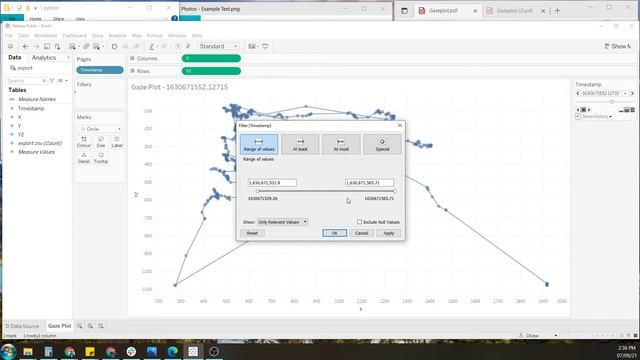Confirm the filter with OK
This screenshot has height=360, width=640.
[334, 233]
